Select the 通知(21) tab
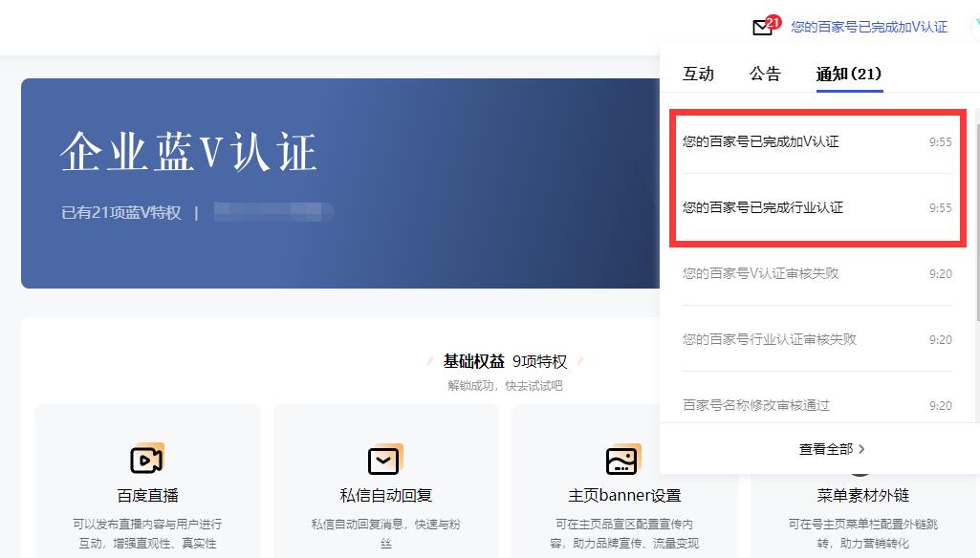Image resolution: width=980 pixels, height=558 pixels. (x=848, y=75)
